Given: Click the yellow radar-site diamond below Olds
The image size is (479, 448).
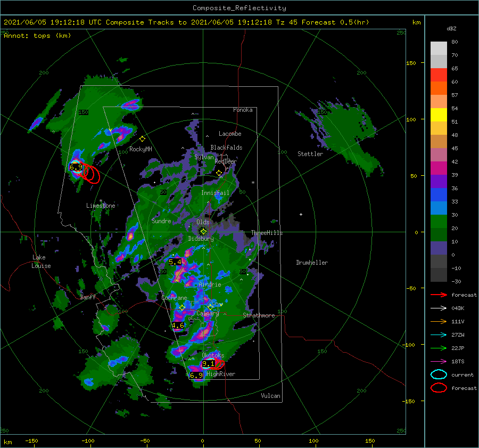Looking at the screenshot, I should pos(203,232).
